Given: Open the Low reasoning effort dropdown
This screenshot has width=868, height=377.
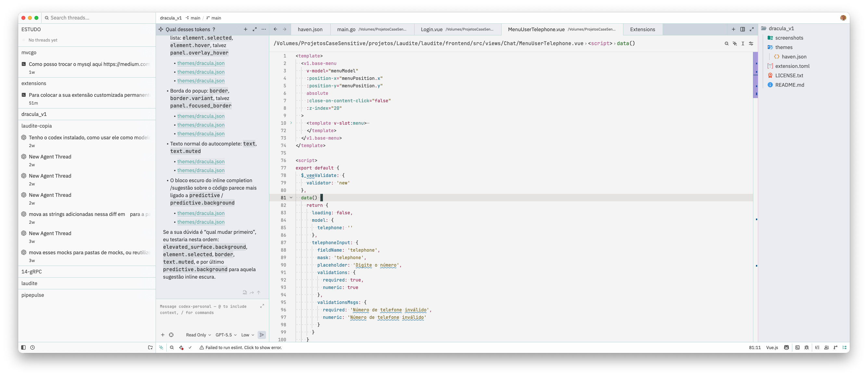Looking at the screenshot, I should point(247,335).
